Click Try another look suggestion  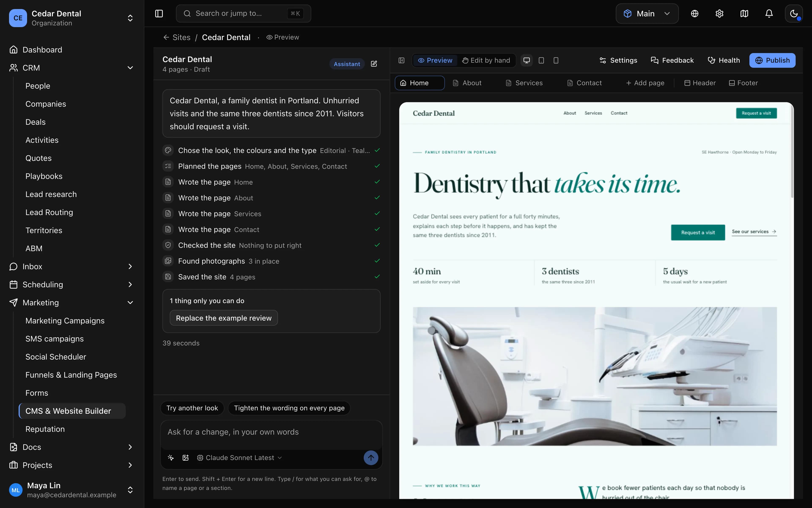[192, 408]
